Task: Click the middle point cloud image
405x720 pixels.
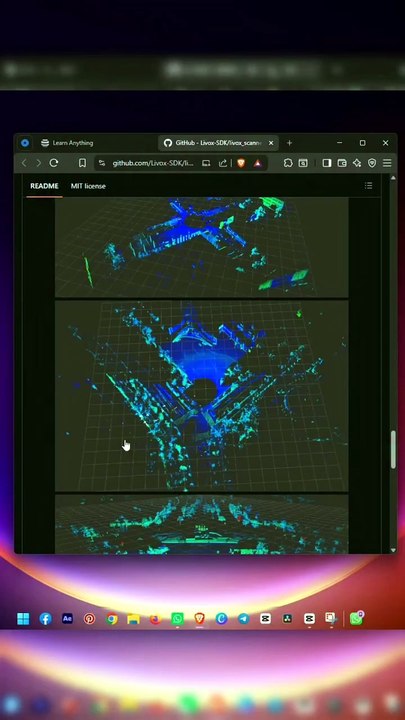Action: tap(202, 396)
